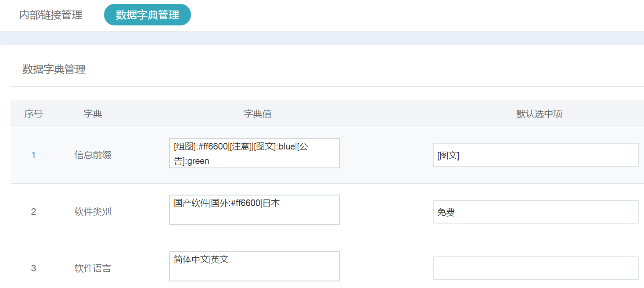Edit the 软件类别 dictionary value textarea
This screenshot has height=288, width=644.
point(254,214)
